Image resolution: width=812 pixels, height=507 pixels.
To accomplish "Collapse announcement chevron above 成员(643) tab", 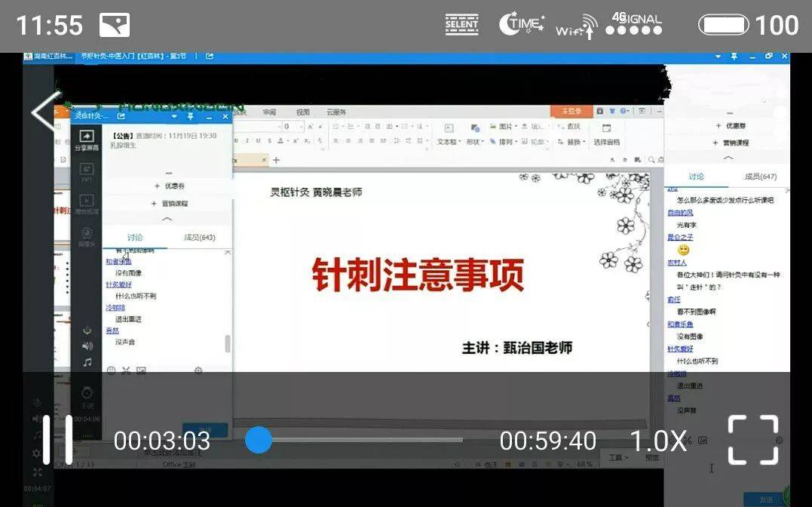I will coord(167,220).
